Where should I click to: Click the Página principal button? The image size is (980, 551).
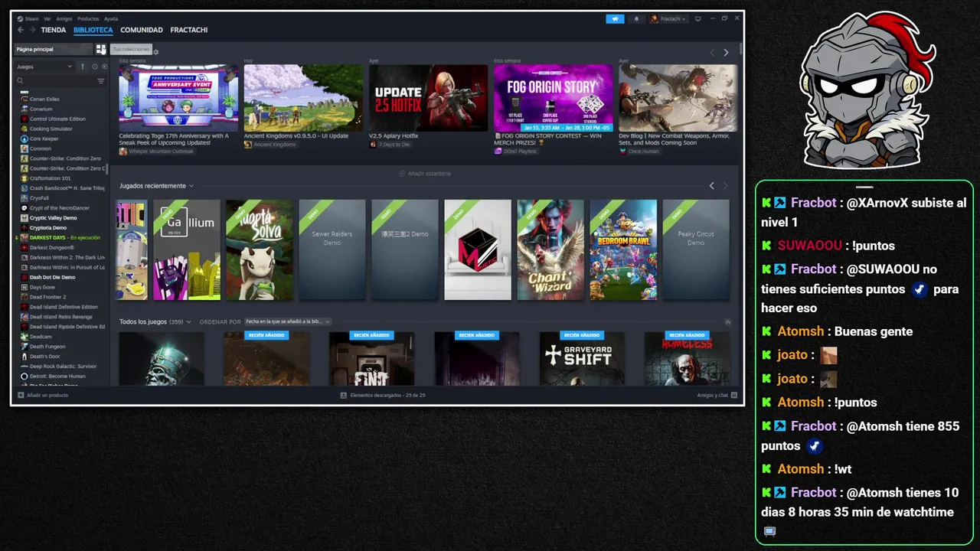(x=54, y=49)
